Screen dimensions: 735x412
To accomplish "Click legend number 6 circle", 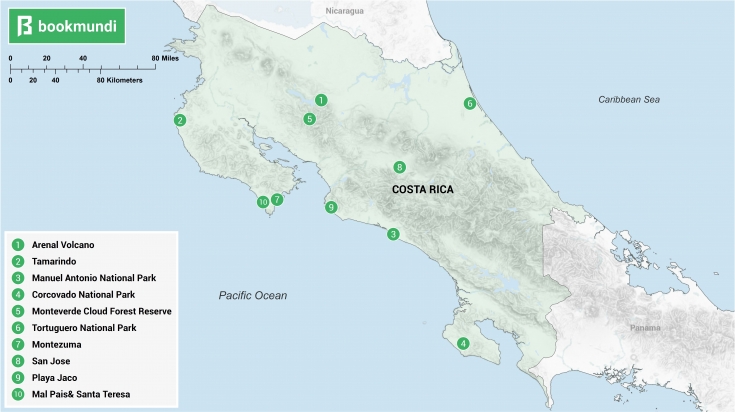I will click(18, 328).
